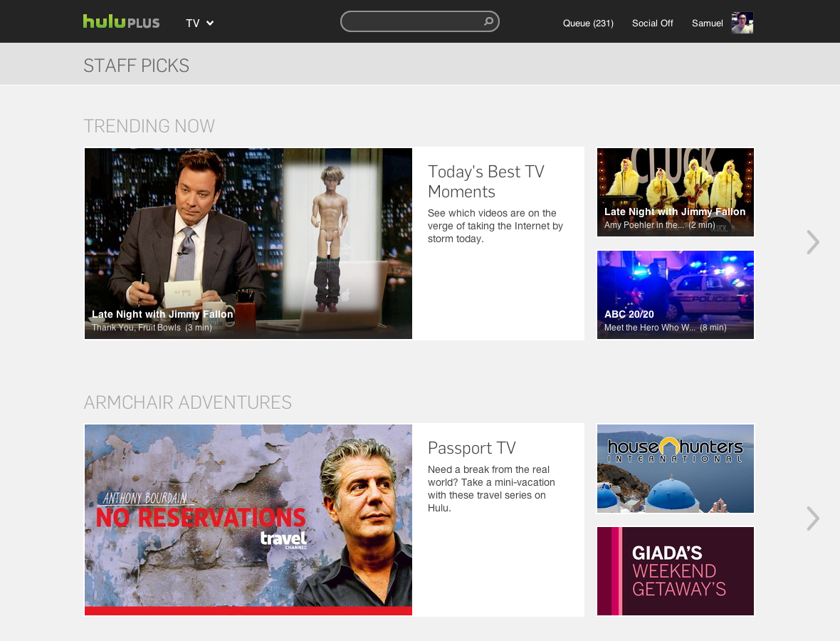Advance the Trending Now carousel
Screen dimensions: 840x641
pyautogui.click(x=813, y=242)
